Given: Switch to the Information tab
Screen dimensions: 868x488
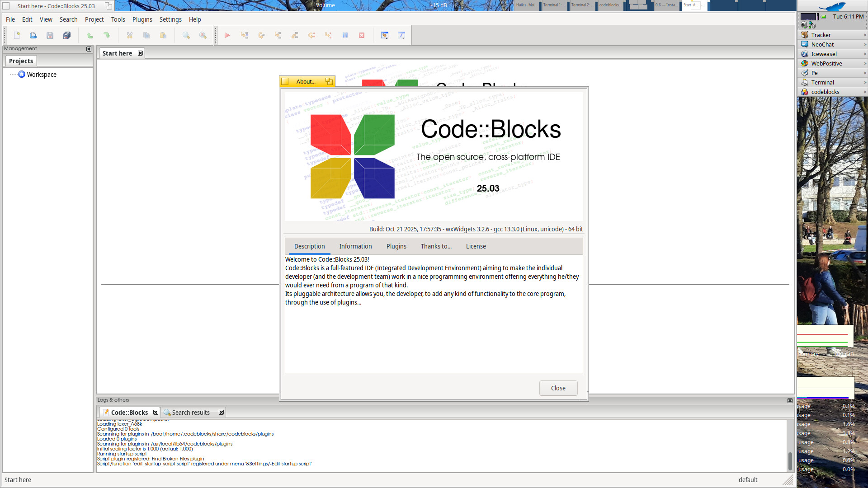Looking at the screenshot, I should coord(355,246).
